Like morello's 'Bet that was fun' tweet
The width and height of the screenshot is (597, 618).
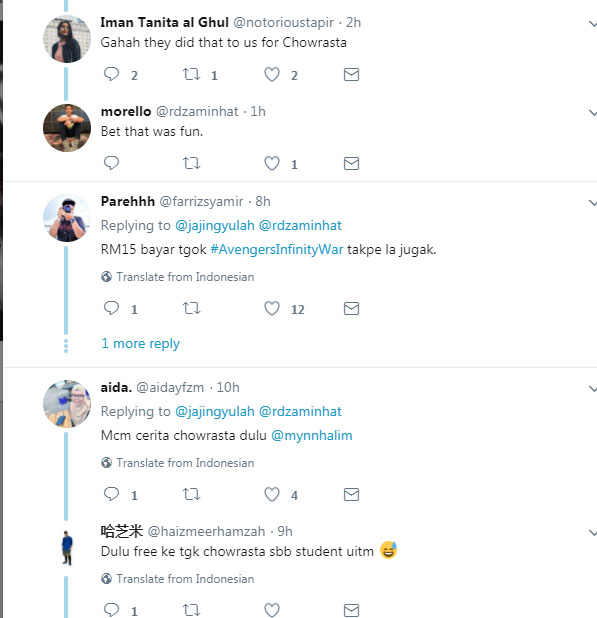272,163
